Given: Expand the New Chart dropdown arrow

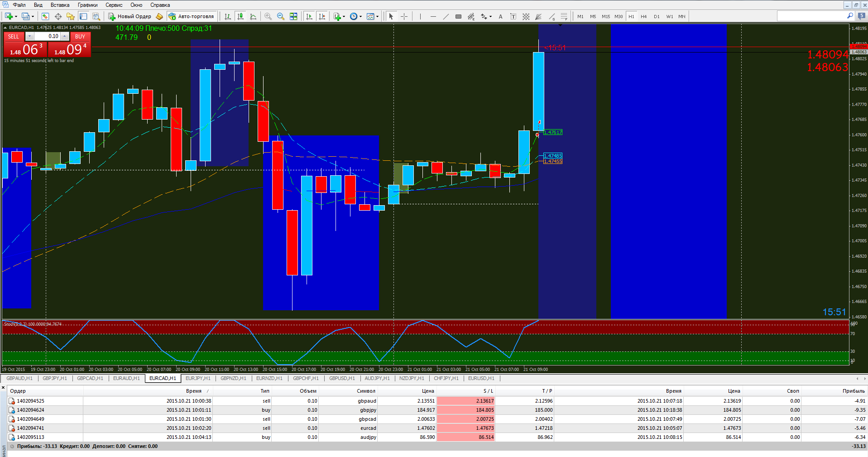Looking at the screenshot, I should [x=16, y=17].
